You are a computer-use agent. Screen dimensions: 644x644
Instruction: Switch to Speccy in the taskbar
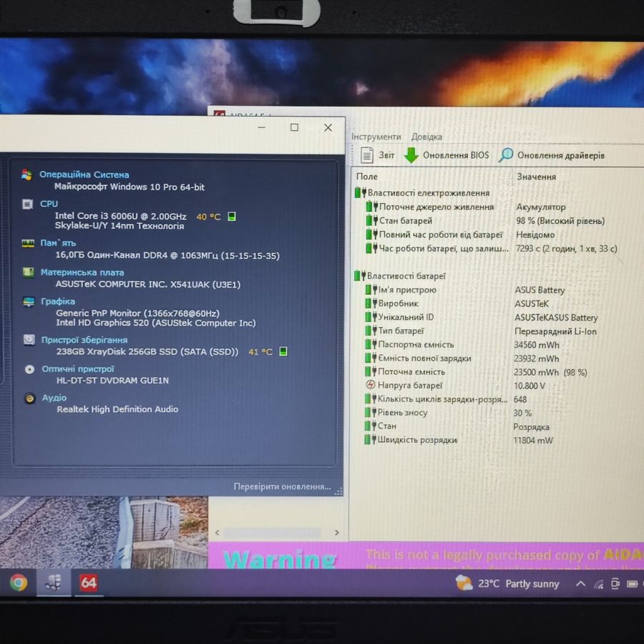click(54, 582)
